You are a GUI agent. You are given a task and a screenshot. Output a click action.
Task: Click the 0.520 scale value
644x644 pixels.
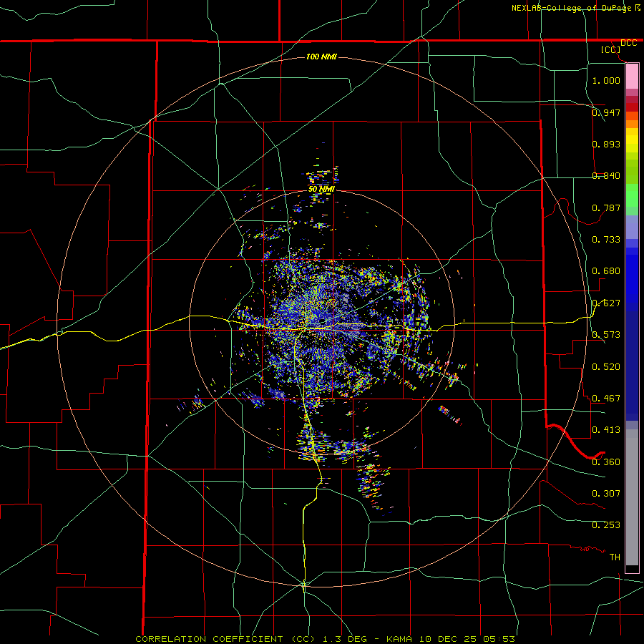pyautogui.click(x=606, y=366)
